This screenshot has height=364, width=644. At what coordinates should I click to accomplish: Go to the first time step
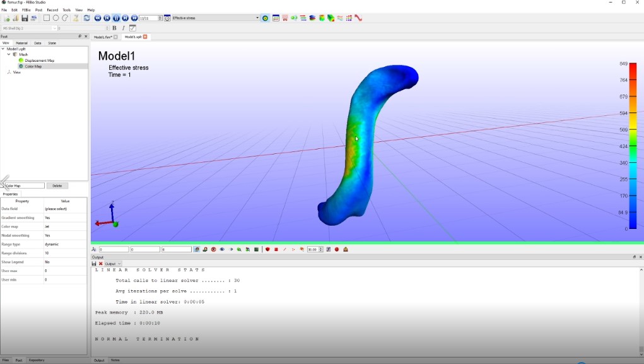coord(107,18)
